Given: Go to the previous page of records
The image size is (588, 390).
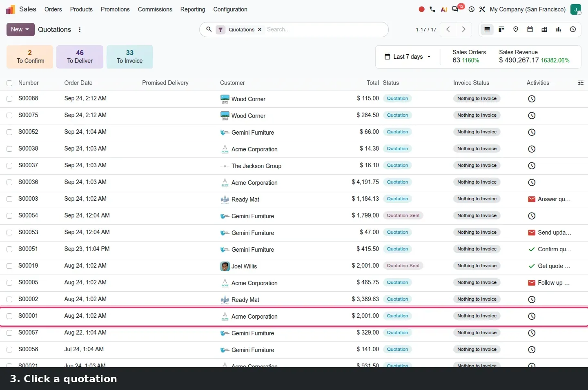Looking at the screenshot, I should (448, 29).
